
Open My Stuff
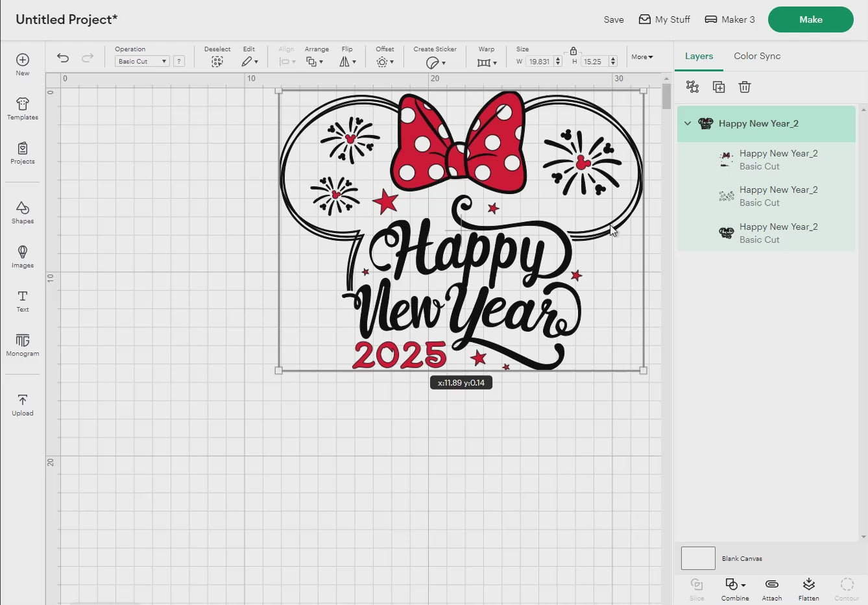click(664, 19)
